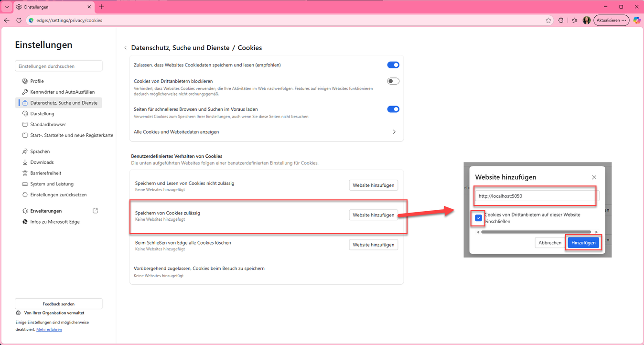Open the favorites collection toolbar icon
Image resolution: width=644 pixels, height=345 pixels.
pos(574,21)
